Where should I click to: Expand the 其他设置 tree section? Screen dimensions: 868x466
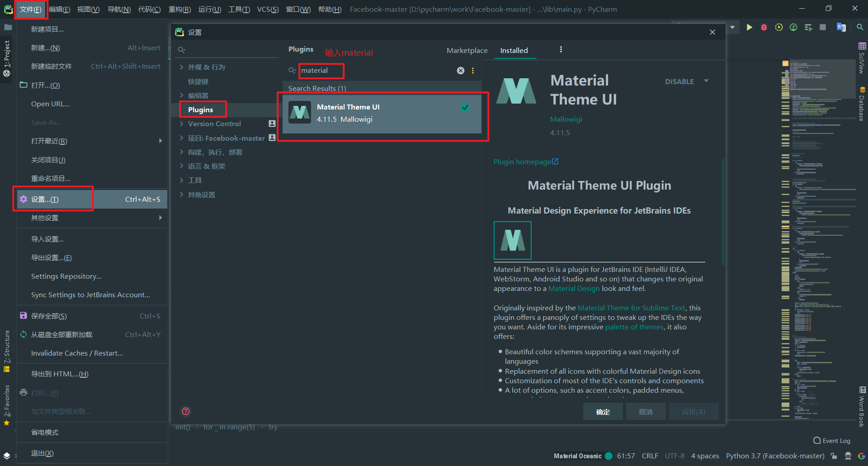(182, 195)
